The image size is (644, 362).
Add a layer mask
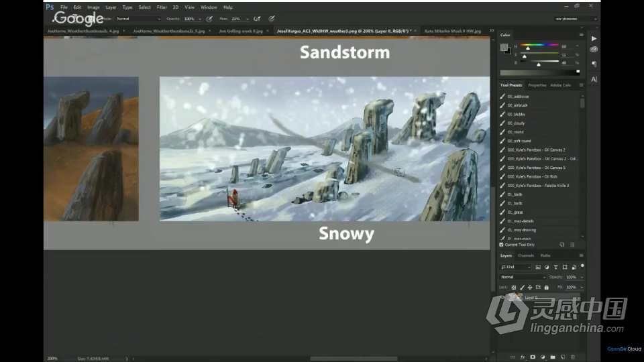[533, 357]
